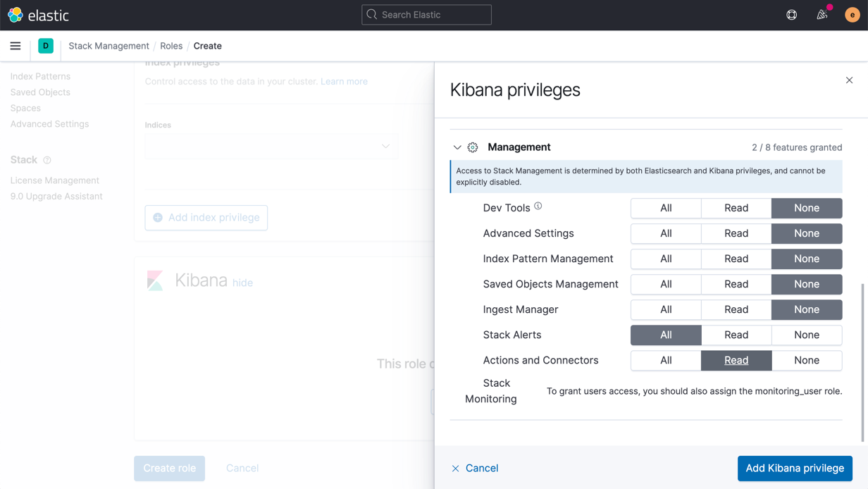Image resolution: width=868 pixels, height=489 pixels.
Task: Click the green D space avatar
Action: 46,46
